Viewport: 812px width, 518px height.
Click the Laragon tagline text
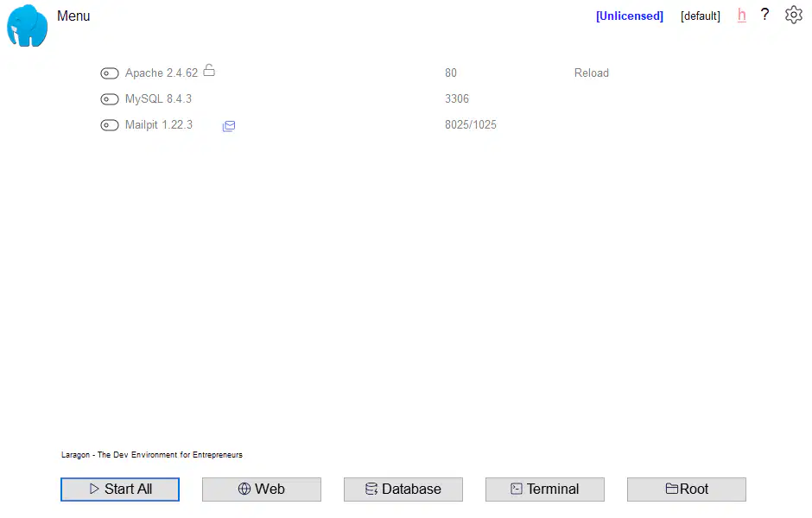coord(152,455)
